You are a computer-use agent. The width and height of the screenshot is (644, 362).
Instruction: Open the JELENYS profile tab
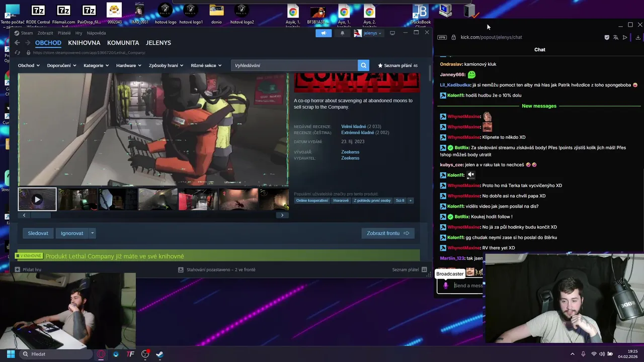158,43
